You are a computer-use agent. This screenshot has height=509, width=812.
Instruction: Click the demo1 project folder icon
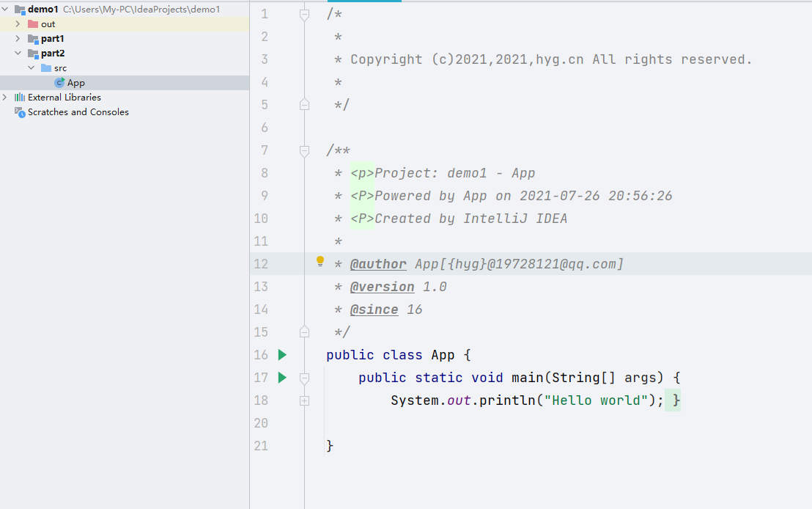coord(20,10)
